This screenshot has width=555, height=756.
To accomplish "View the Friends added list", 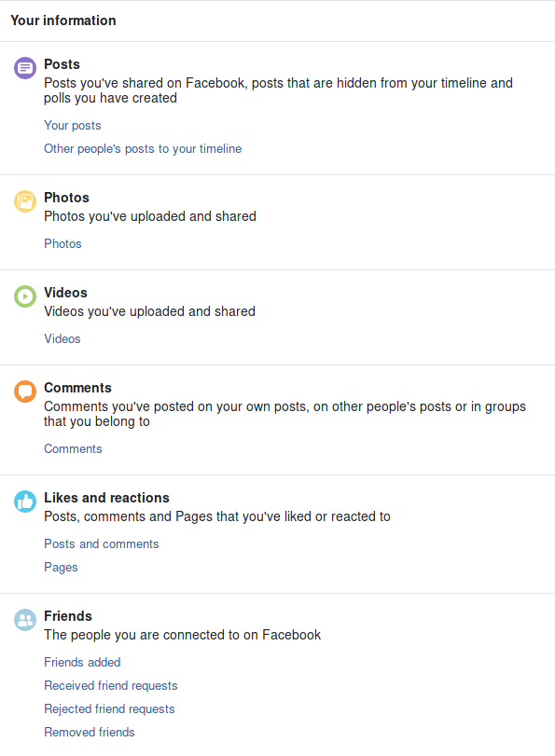I will 82,662.
